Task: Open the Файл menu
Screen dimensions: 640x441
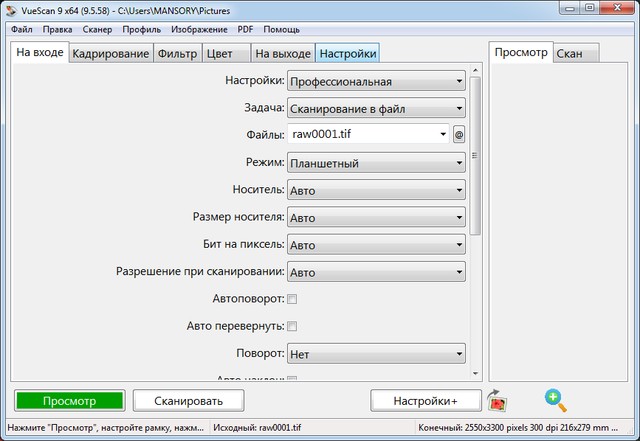Action: coord(22,29)
